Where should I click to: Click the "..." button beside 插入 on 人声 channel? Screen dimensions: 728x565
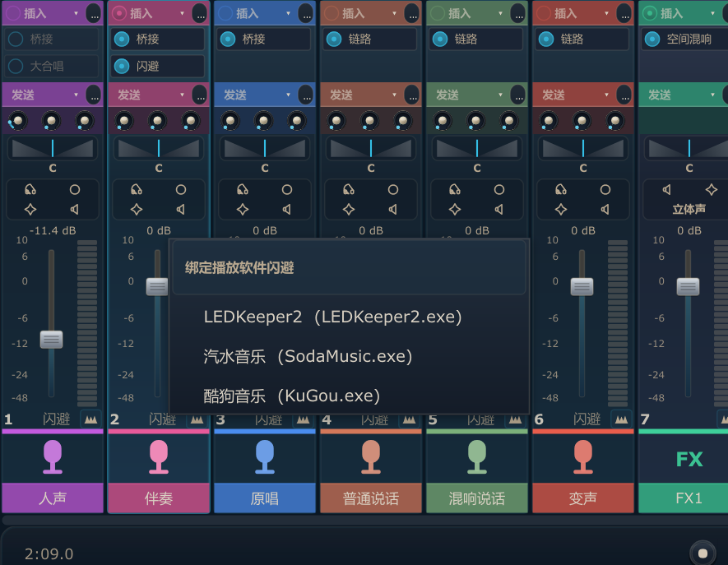coord(95,14)
